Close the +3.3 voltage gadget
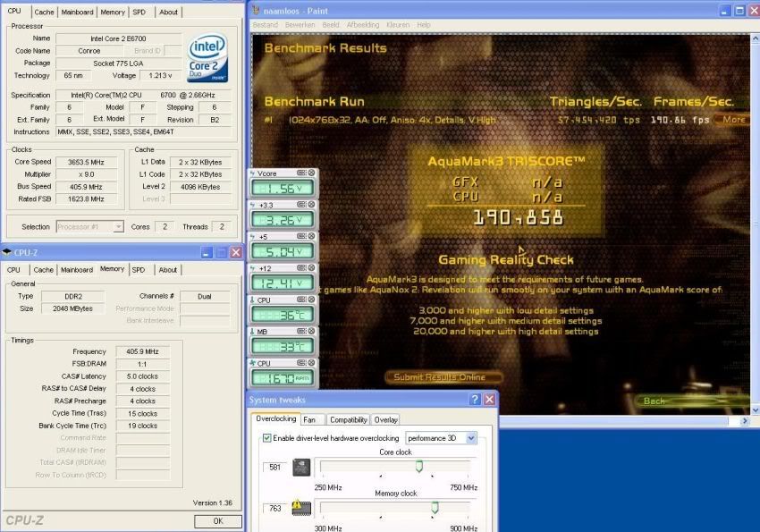Screen dimensions: 760x532 pyautogui.click(x=312, y=205)
